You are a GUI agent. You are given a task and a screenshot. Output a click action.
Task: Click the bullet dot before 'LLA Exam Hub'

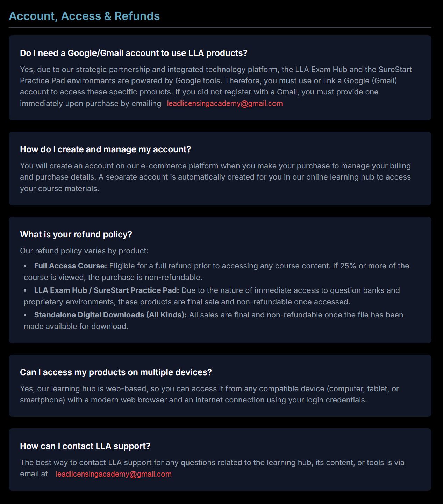25,290
